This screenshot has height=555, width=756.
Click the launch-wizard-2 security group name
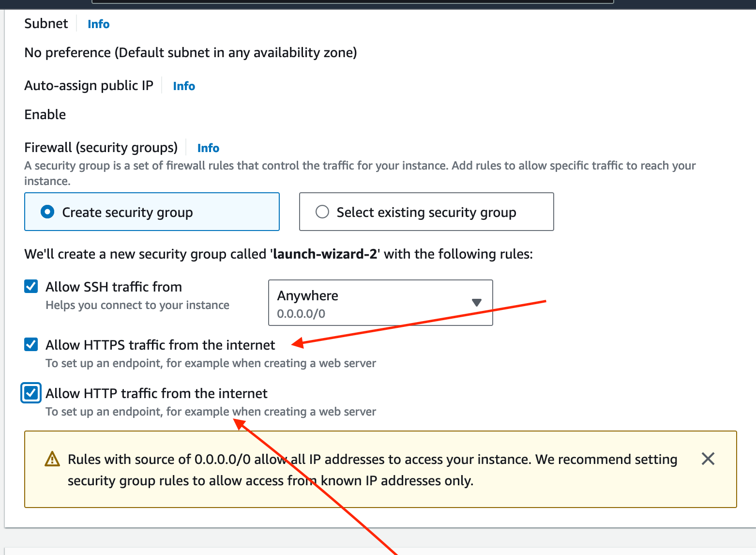tap(325, 254)
